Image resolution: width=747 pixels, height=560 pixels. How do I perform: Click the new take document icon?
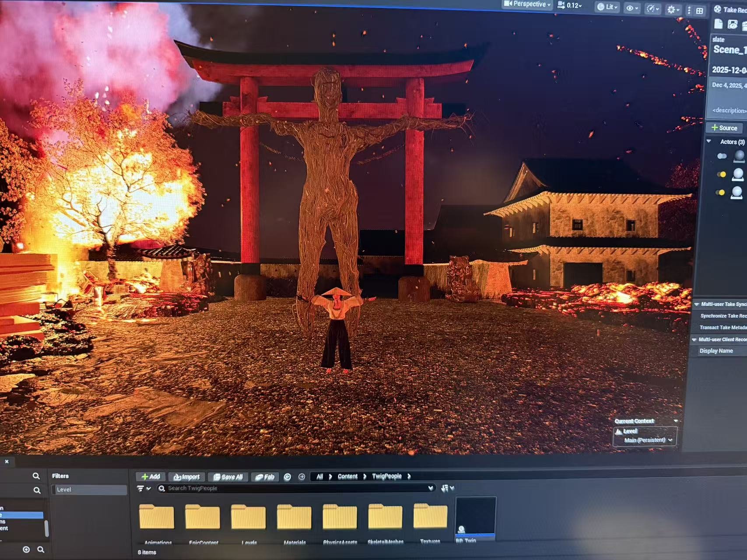pos(718,24)
